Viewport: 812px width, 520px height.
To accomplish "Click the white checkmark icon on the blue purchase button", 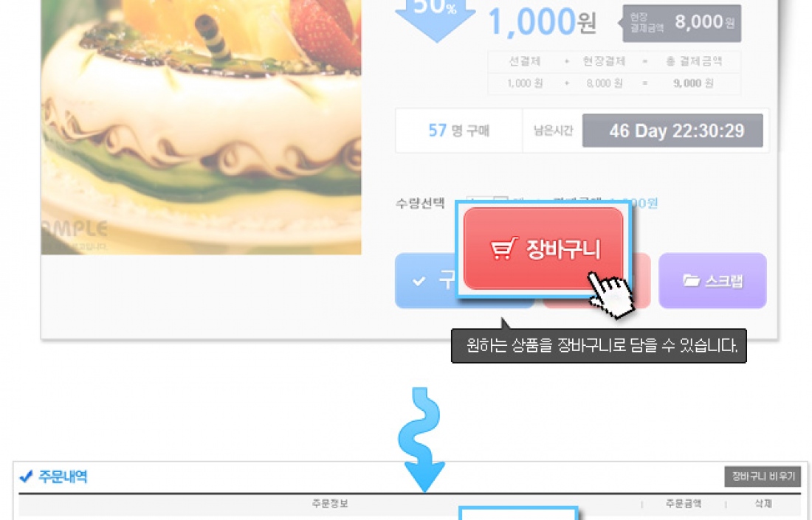I will click(x=419, y=281).
